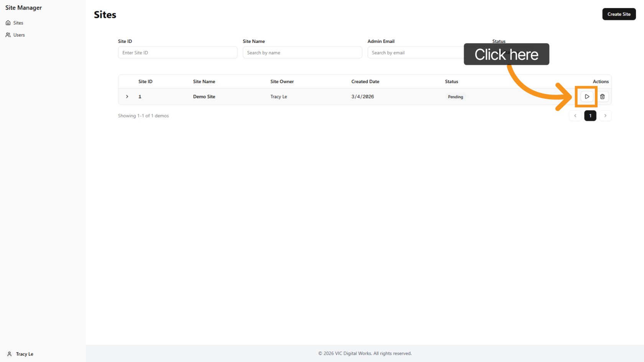The width and height of the screenshot is (644, 362).
Task: Click the Created Date column header
Action: [x=365, y=82]
